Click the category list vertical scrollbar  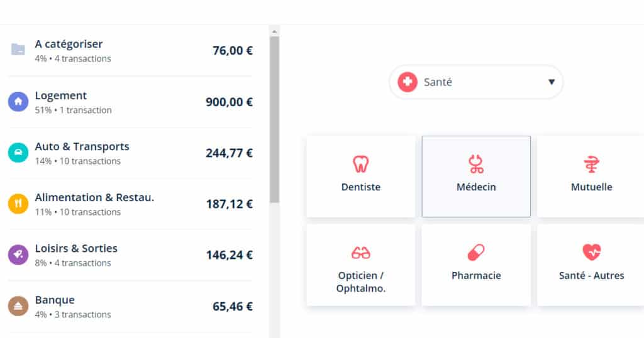(274, 119)
